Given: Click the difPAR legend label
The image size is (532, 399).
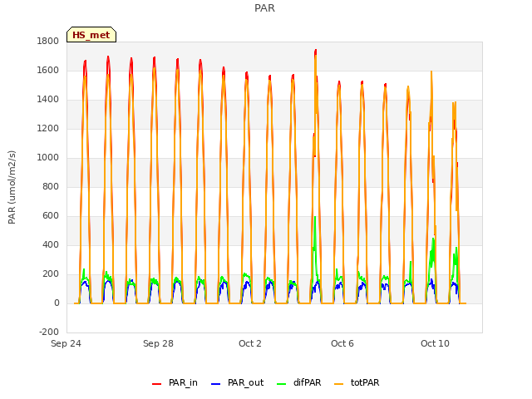Looking at the screenshot, I should (307, 382).
